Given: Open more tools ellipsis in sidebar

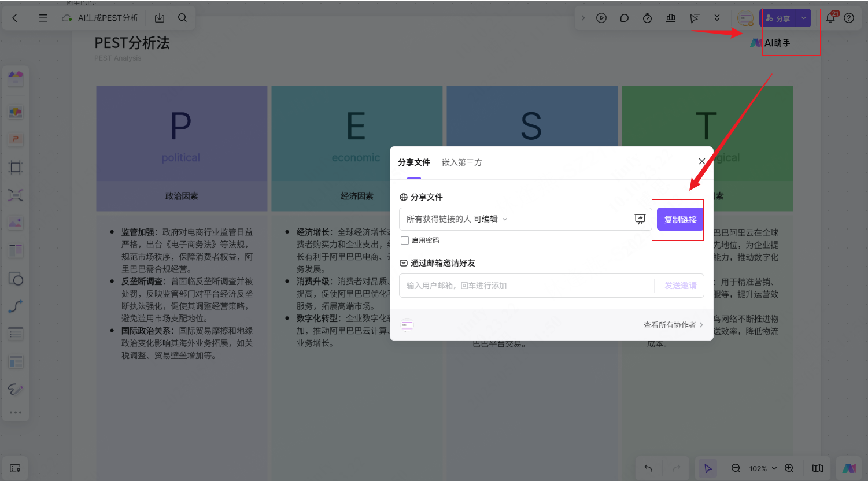Looking at the screenshot, I should pyautogui.click(x=16, y=413).
